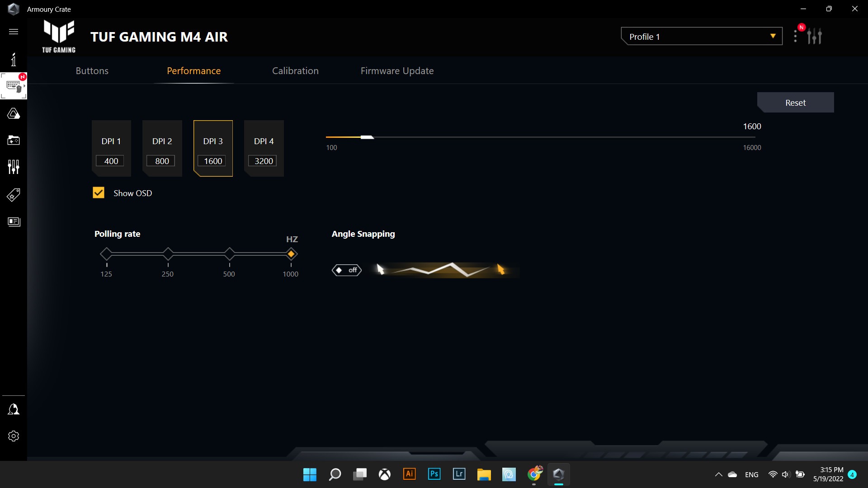
Task: Click the three-dots more options icon
Action: click(x=795, y=36)
